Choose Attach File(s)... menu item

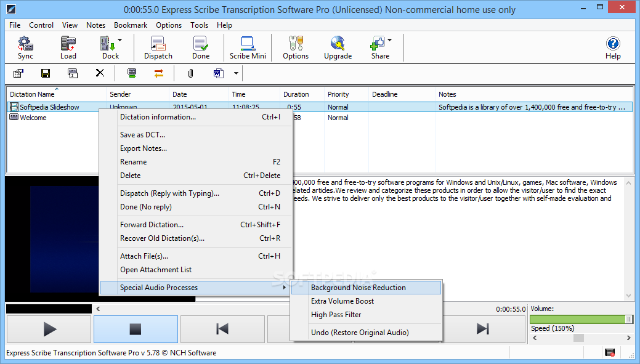[x=196, y=256]
